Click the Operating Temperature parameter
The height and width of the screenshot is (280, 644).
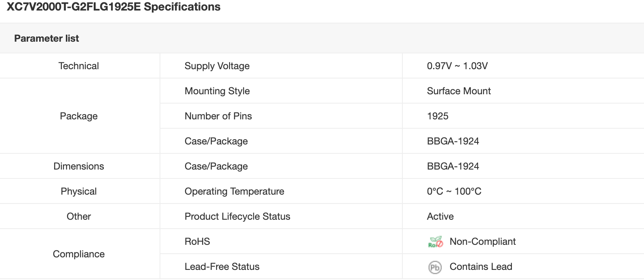point(234,191)
